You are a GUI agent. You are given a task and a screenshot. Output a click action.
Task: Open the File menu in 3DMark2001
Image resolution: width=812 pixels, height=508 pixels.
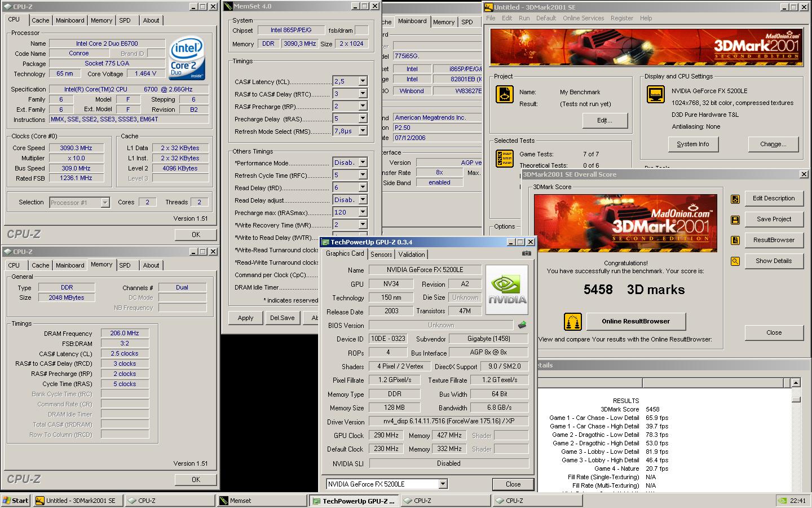point(491,18)
